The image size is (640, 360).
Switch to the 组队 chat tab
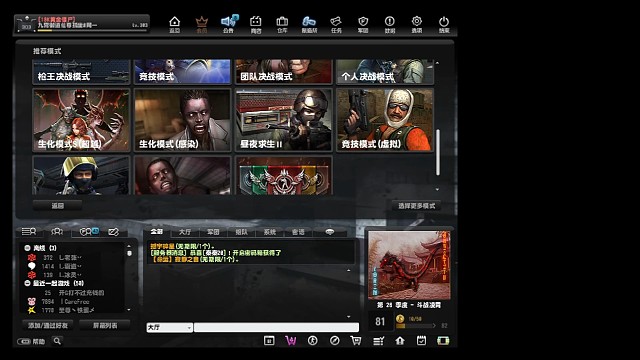(242, 232)
